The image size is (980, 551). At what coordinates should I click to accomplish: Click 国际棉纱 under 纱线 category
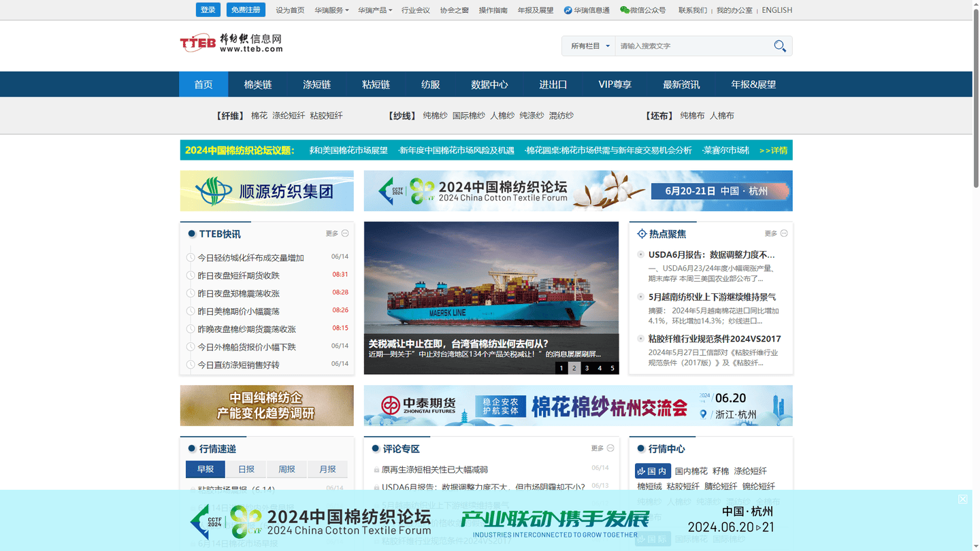(469, 116)
